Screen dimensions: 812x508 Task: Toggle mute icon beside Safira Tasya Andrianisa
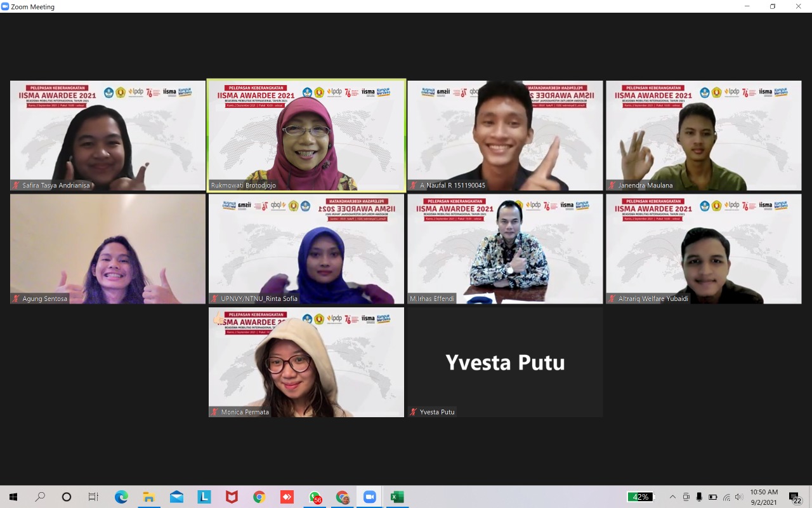tap(15, 185)
